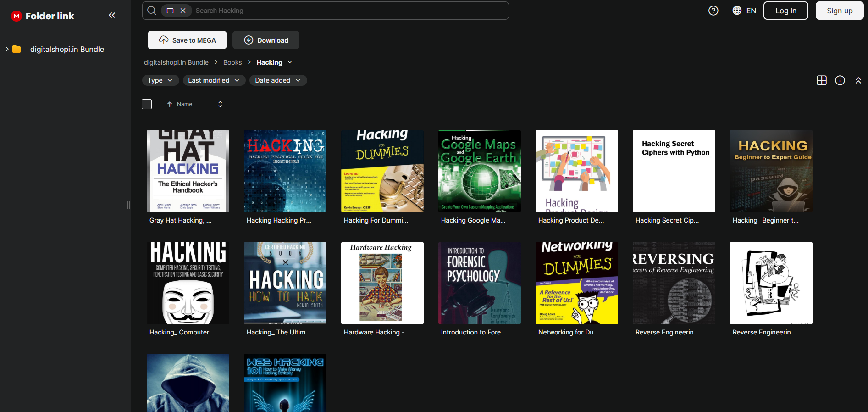Change sort order with Name sort arrows
Screen dimensions: 868x412
pyautogui.click(x=220, y=104)
